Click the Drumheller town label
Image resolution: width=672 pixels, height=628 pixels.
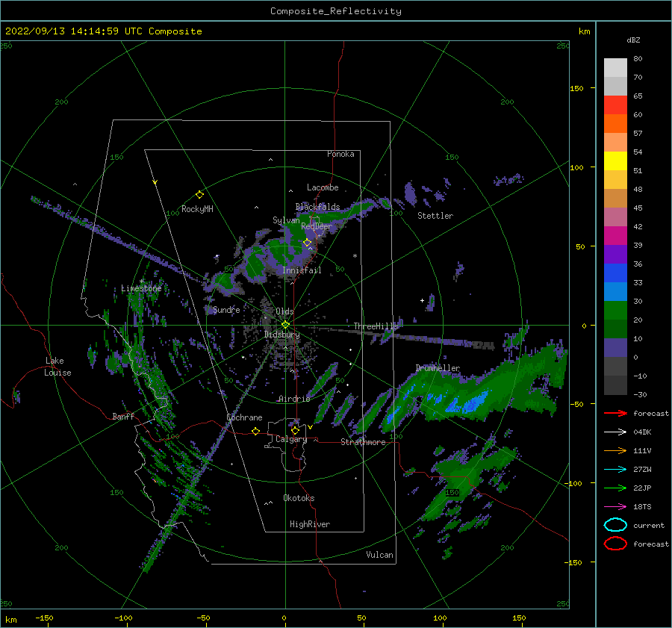[438, 368]
